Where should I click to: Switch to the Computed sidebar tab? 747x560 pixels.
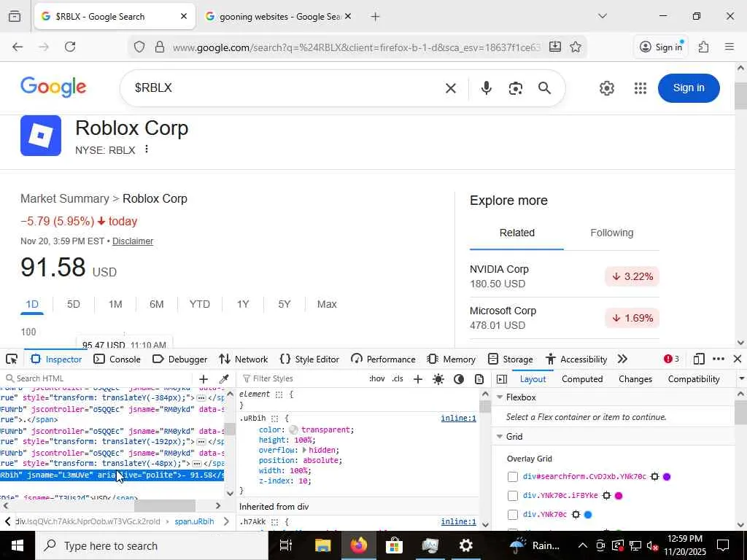pyautogui.click(x=582, y=379)
